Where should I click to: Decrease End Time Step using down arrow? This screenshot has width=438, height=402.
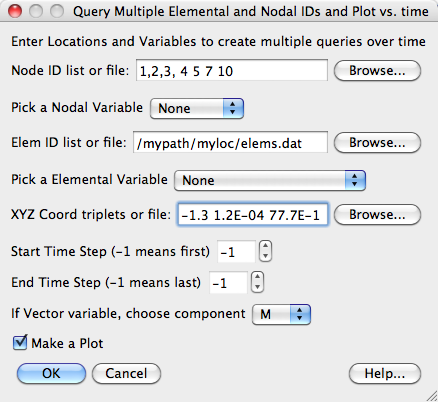(x=257, y=287)
